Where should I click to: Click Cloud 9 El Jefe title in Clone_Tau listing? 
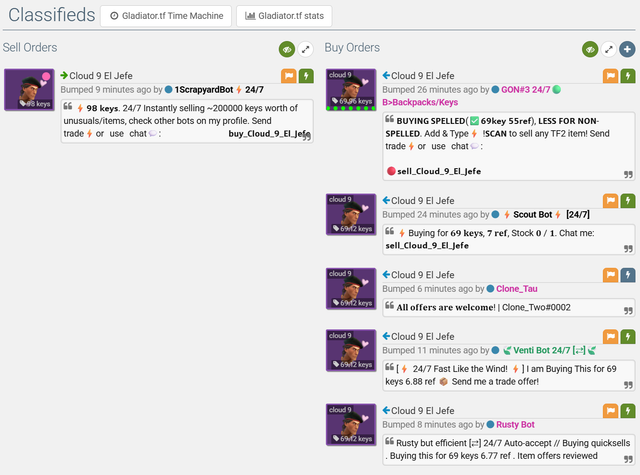click(422, 275)
